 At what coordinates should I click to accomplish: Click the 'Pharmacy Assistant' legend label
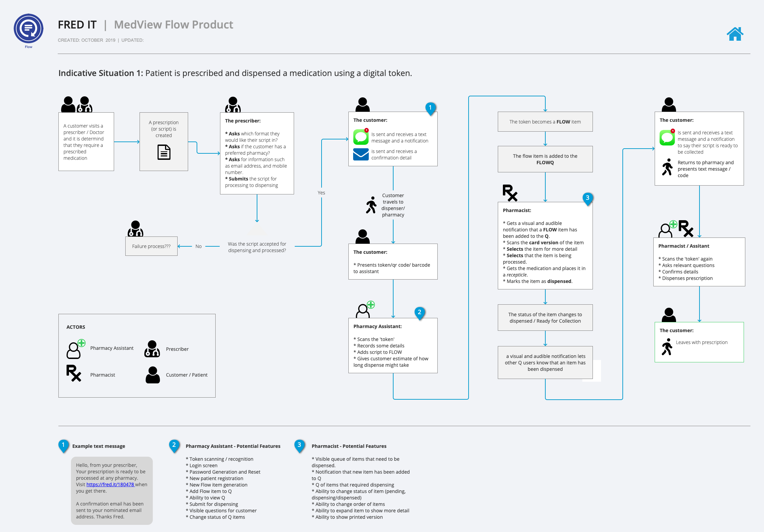[112, 348]
